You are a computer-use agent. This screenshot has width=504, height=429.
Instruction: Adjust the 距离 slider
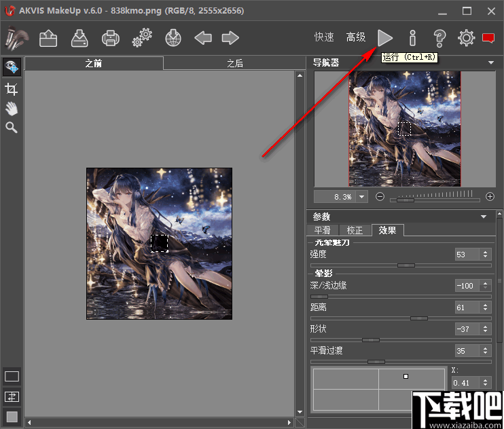coord(419,318)
